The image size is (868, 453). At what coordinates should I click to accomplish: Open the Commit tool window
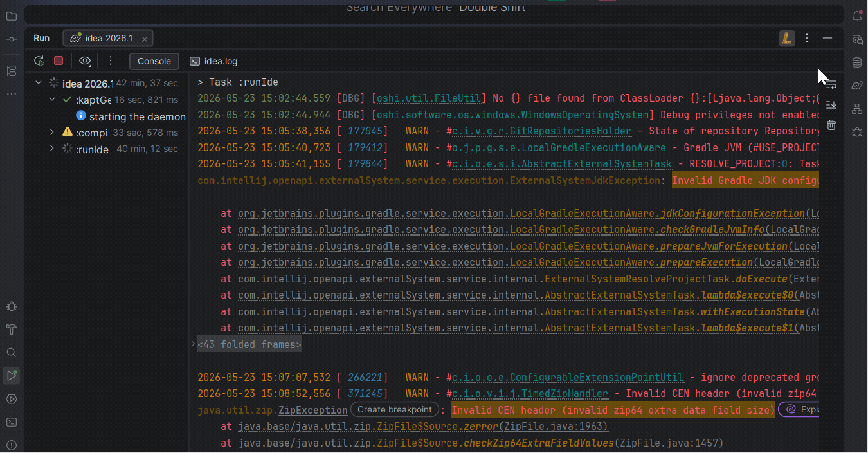point(11,39)
